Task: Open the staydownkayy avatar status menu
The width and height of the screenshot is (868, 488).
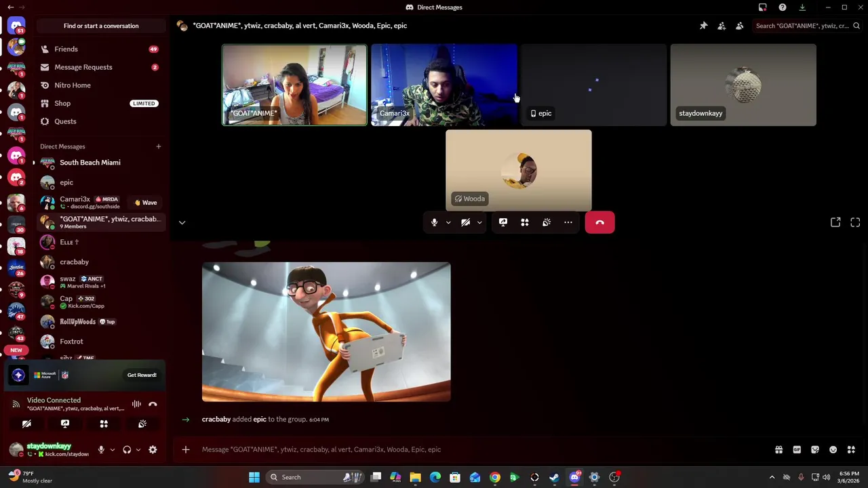Action: (x=16, y=449)
